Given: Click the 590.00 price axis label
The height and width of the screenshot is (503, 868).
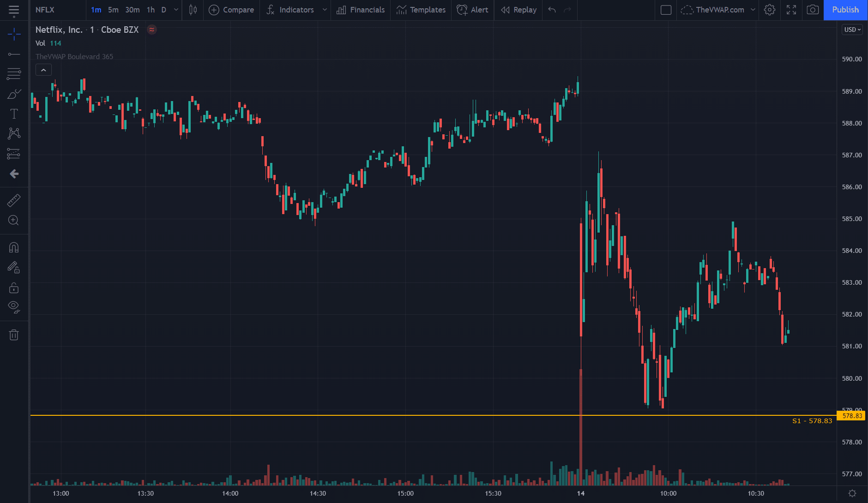Looking at the screenshot, I should (x=852, y=59).
